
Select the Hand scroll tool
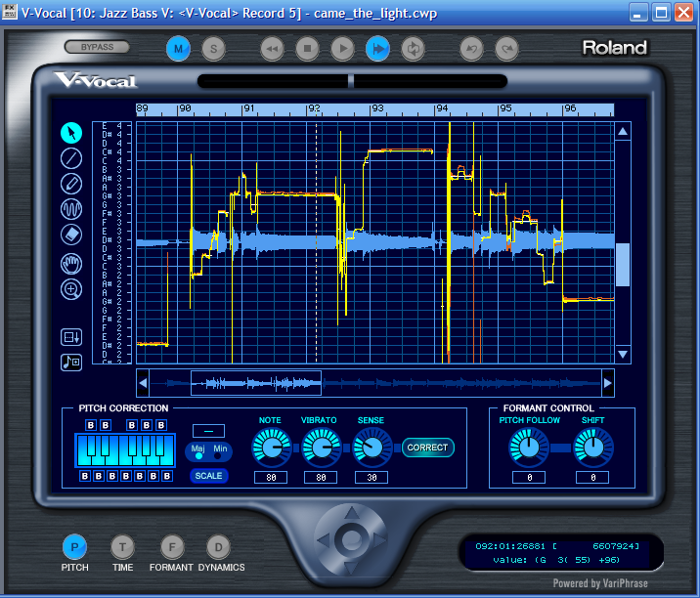pyautogui.click(x=71, y=263)
